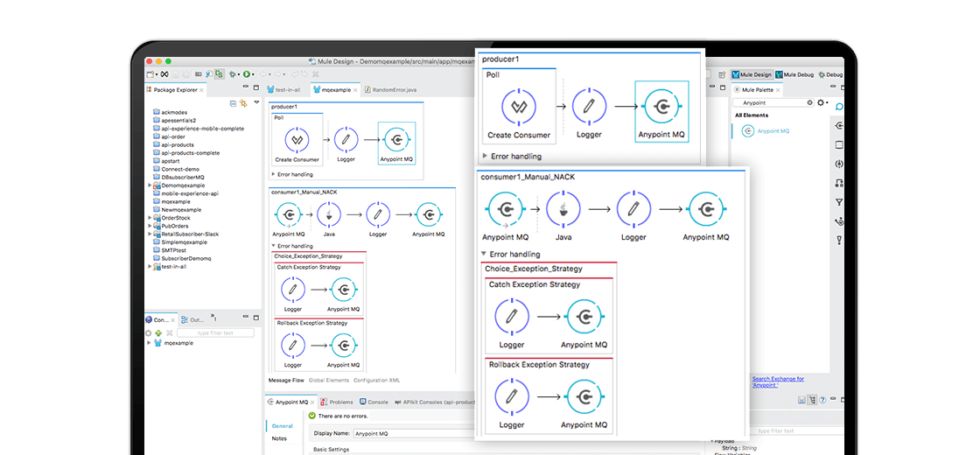
Task: Select the Anypoint MQ palette element
Action: (766, 131)
